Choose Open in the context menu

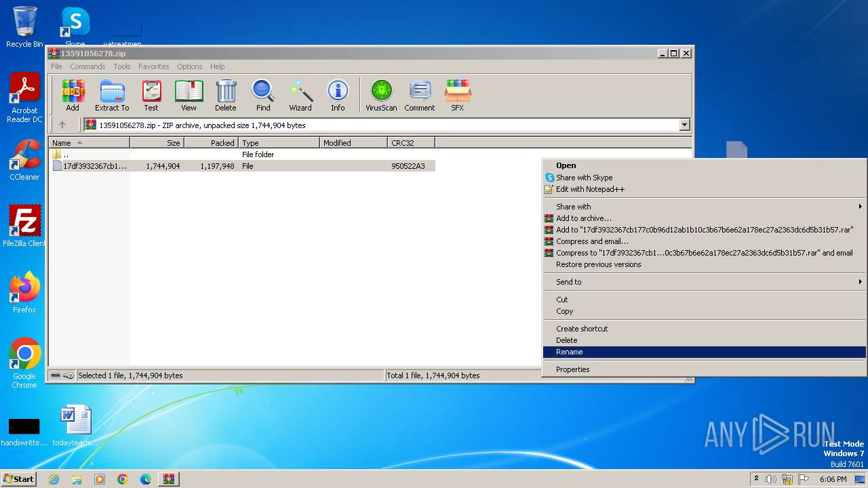tap(705, 165)
